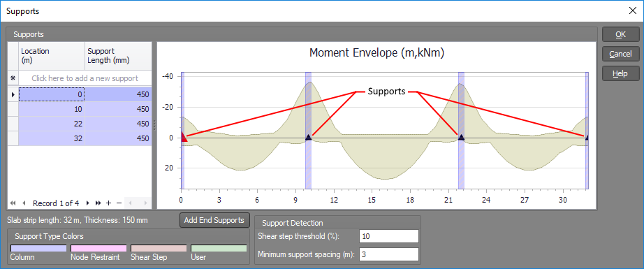Select support triangle marker at 22 m
Image resolution: width=644 pixels, height=269 pixels.
pos(461,137)
